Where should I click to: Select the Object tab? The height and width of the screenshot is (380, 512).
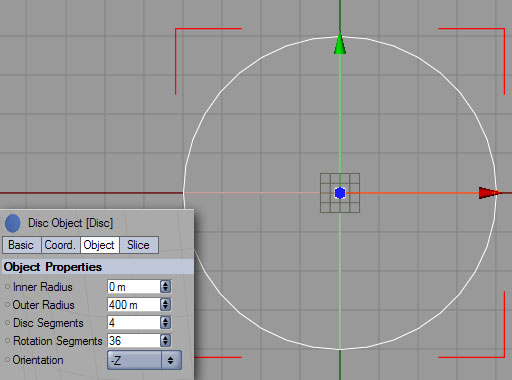click(x=99, y=245)
